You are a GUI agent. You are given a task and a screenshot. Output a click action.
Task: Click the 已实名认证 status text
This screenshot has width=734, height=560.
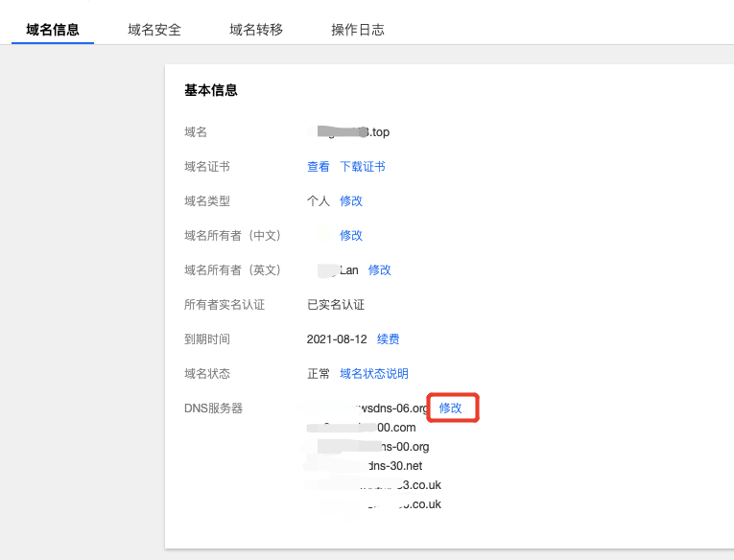coord(336,305)
